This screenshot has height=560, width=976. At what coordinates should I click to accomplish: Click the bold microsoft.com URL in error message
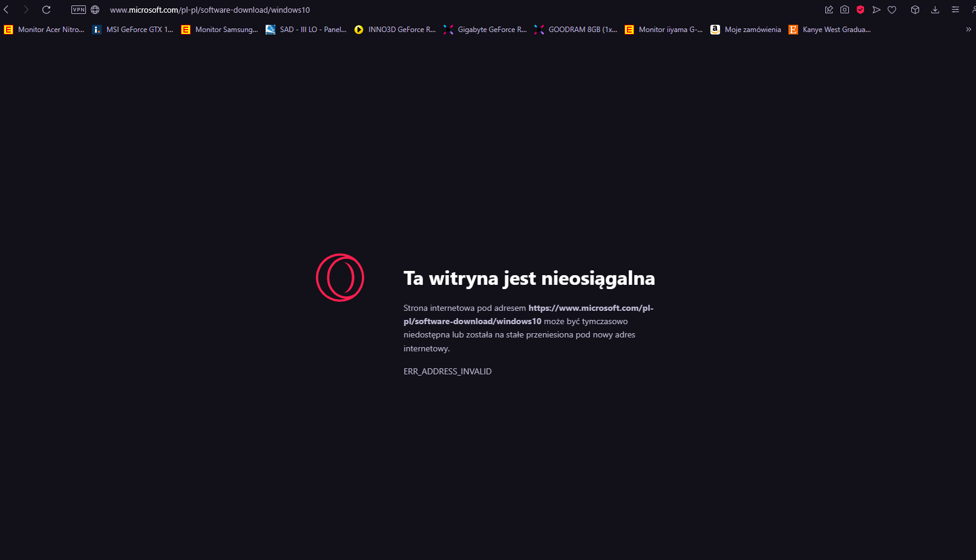[529, 314]
